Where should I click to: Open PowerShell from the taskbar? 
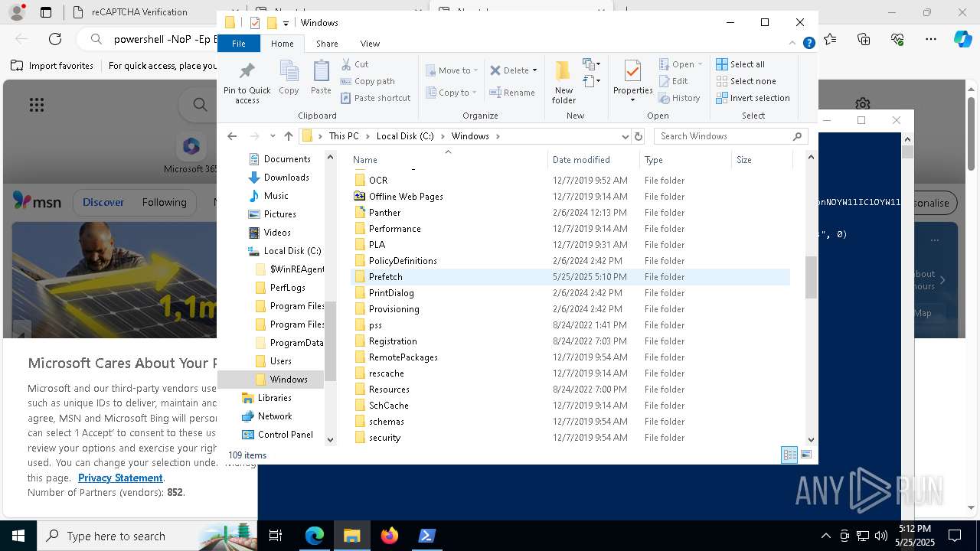point(427,536)
